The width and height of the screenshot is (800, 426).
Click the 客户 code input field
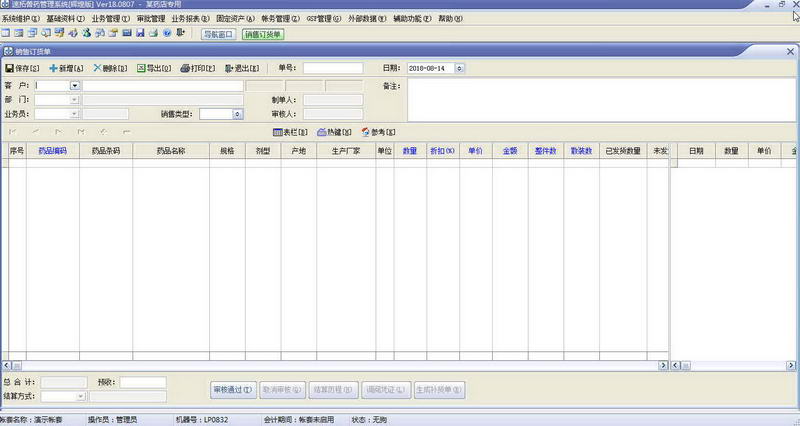(52, 86)
